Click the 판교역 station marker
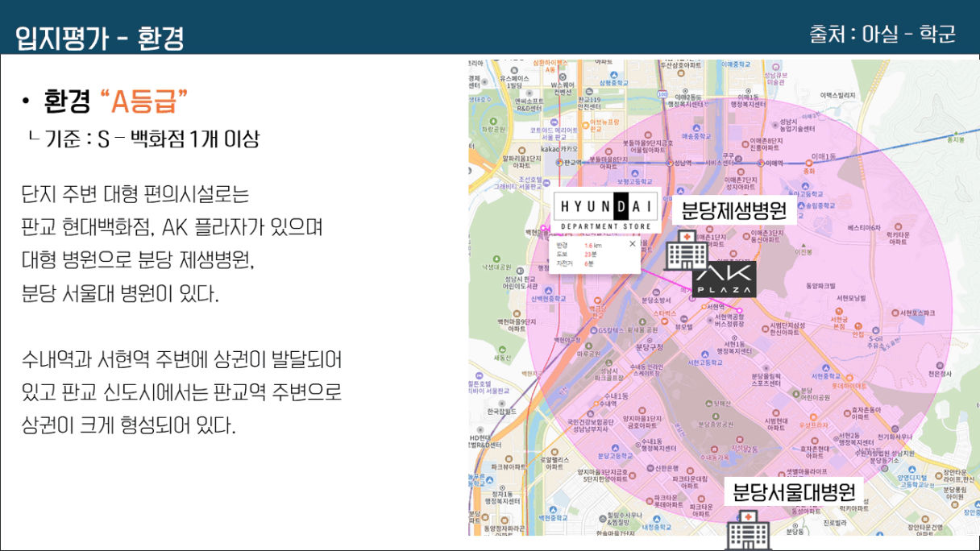The height and width of the screenshot is (551, 980). pyautogui.click(x=559, y=161)
